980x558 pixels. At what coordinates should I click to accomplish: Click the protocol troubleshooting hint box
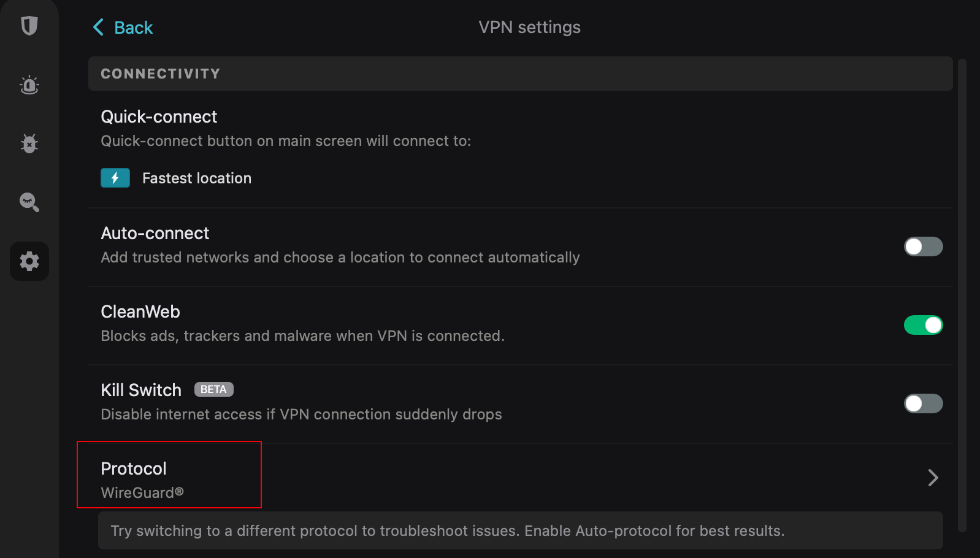coord(520,530)
